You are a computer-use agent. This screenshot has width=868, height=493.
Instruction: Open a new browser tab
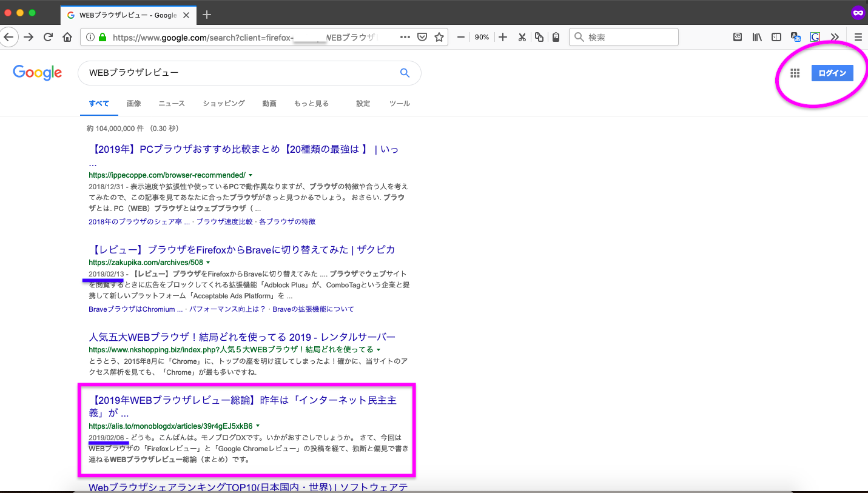tap(207, 15)
